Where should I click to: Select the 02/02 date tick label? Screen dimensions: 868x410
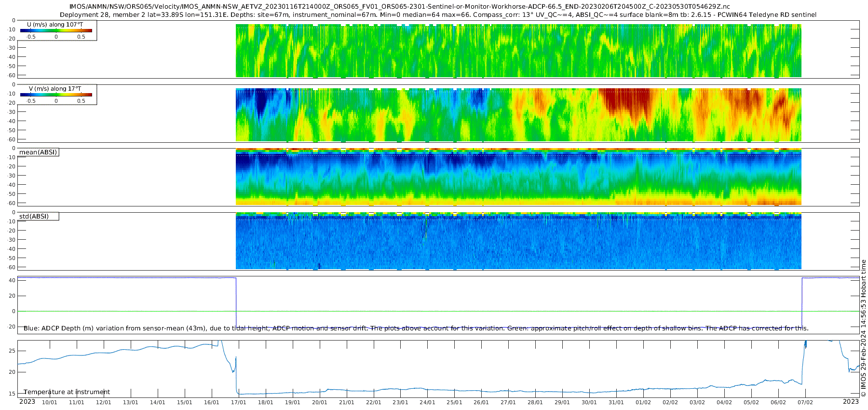(x=670, y=403)
